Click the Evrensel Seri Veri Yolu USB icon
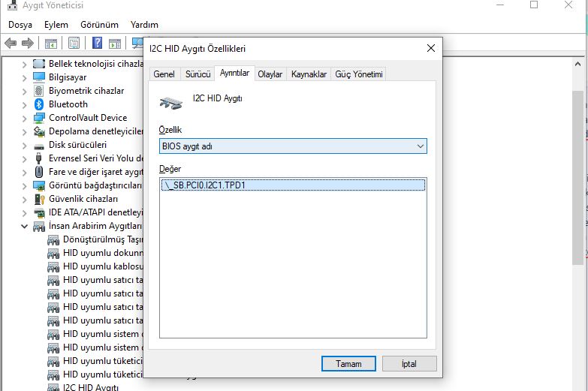Viewport: 588px width, 391px height. (38, 158)
